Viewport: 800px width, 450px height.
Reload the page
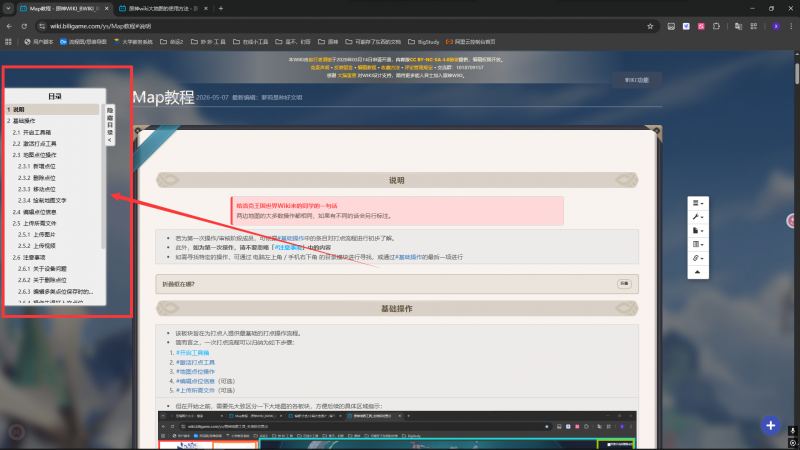coord(24,26)
